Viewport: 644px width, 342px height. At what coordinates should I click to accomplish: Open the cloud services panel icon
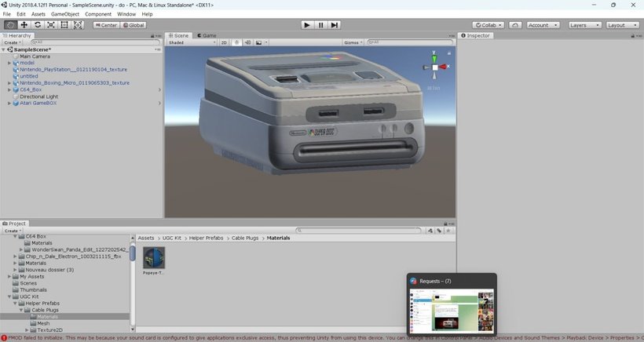tap(514, 25)
